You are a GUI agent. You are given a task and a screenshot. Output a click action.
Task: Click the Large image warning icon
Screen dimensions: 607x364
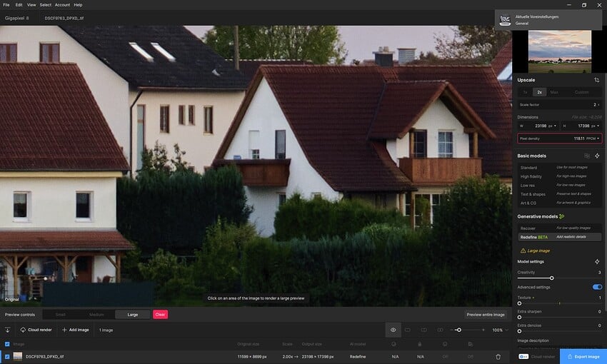[523, 251]
